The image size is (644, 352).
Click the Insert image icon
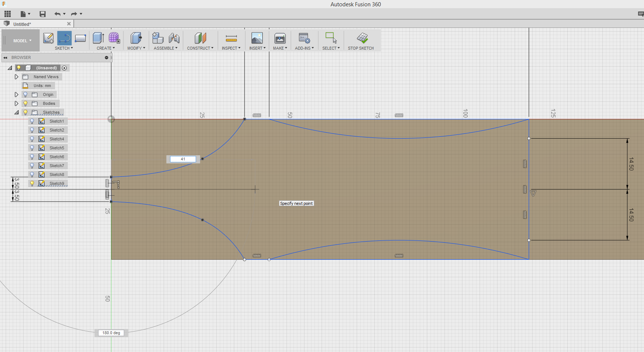[257, 38]
